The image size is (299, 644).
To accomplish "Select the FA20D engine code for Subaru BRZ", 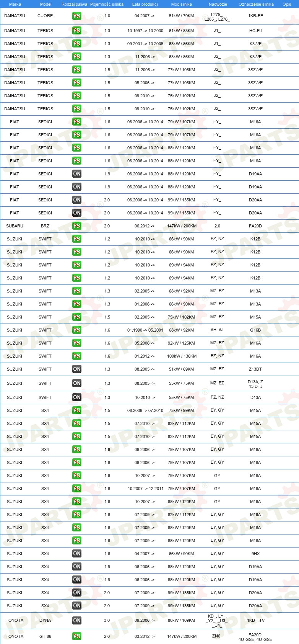I will click(x=255, y=226).
